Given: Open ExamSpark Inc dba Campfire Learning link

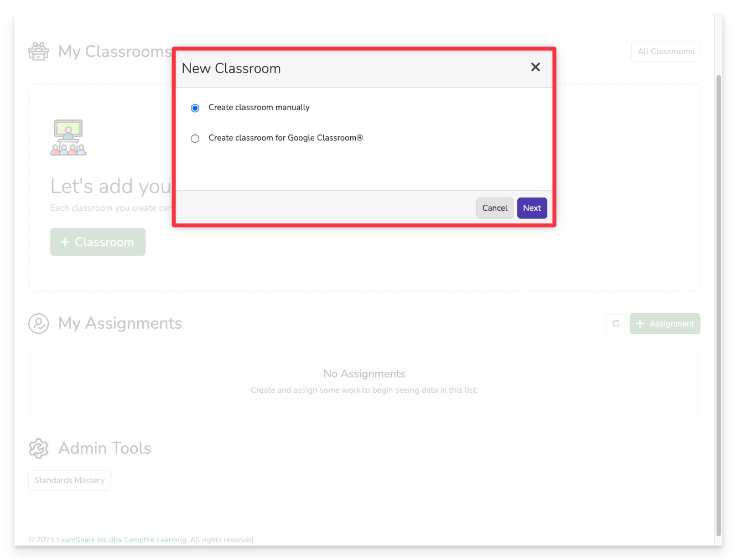Looking at the screenshot, I should tap(121, 540).
